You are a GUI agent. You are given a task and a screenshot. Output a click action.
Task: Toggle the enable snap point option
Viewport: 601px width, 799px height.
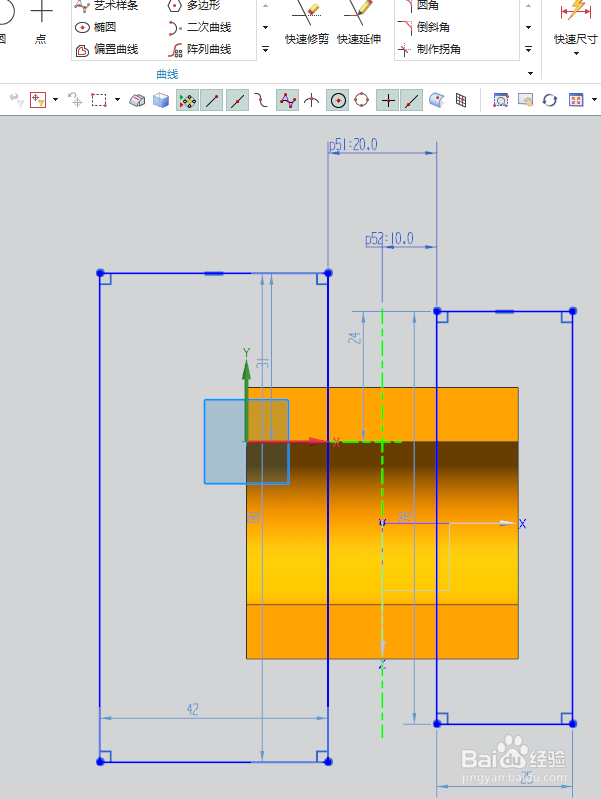188,100
